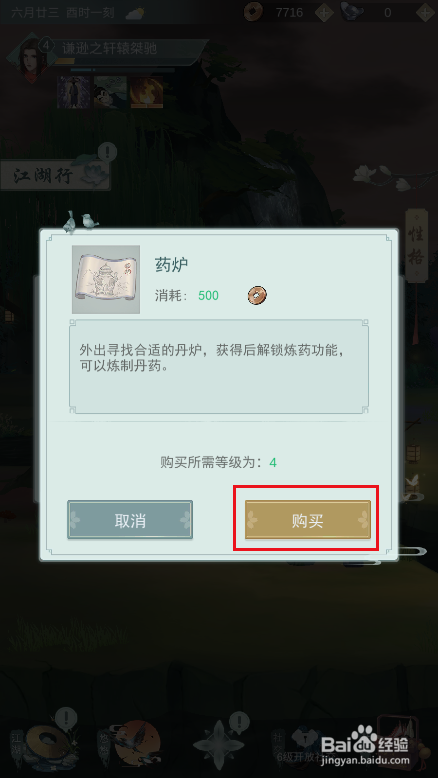Viewport: 438px width, 778px height.
Task: Select the 药炉 furnace scroll image
Action: pos(106,279)
